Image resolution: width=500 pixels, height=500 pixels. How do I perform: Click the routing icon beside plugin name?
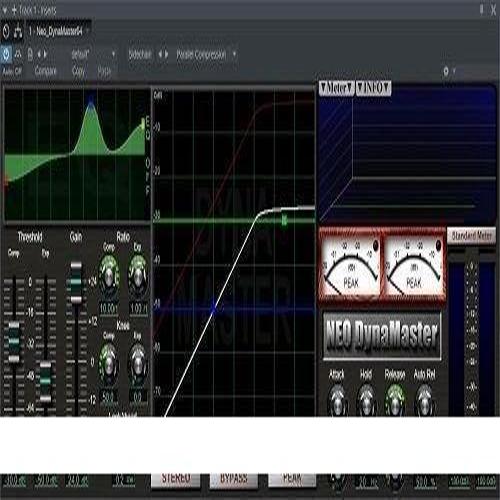[18, 32]
